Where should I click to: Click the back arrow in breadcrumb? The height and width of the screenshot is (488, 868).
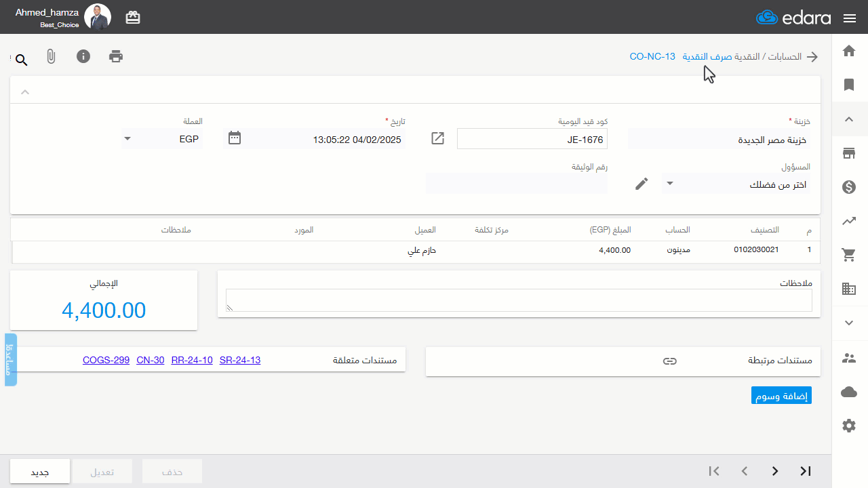pyautogui.click(x=812, y=57)
